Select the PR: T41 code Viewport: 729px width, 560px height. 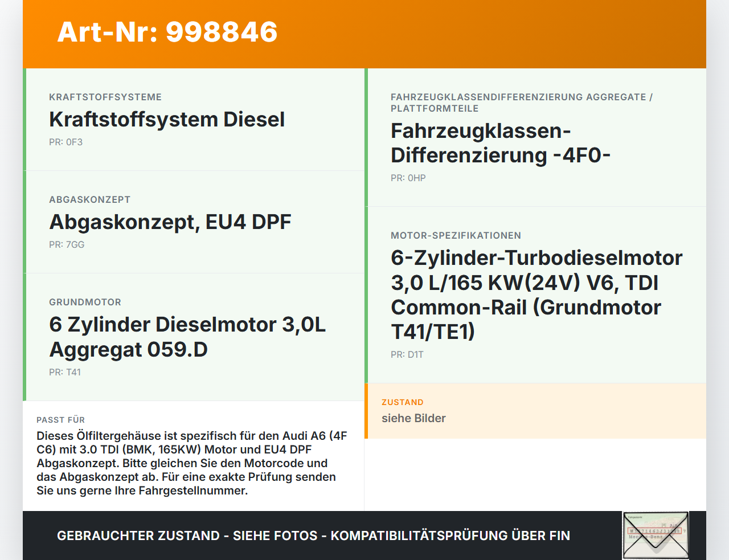[x=65, y=373]
